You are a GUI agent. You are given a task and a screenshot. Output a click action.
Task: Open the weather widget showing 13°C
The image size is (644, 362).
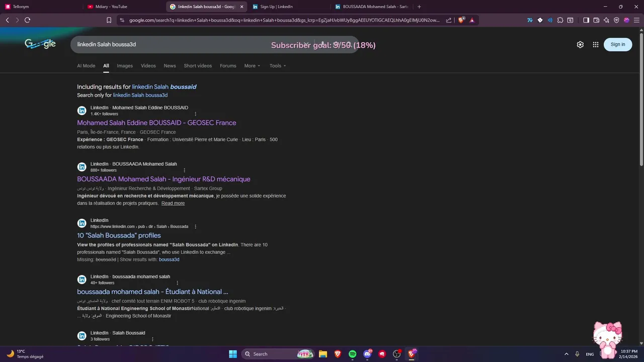click(25, 354)
